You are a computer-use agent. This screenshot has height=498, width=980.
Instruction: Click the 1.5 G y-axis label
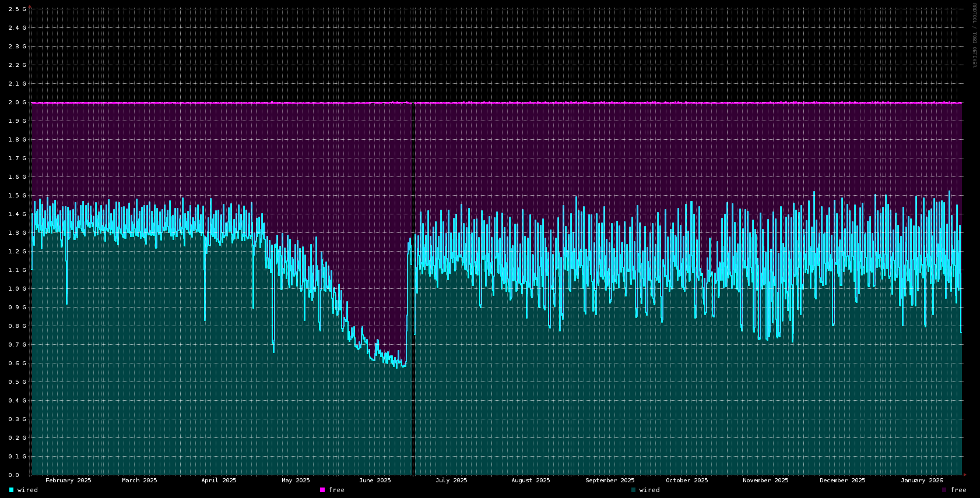coord(17,196)
